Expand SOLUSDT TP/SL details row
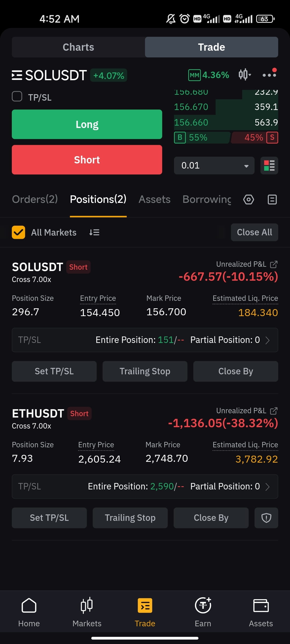The image size is (290, 644). (145, 340)
